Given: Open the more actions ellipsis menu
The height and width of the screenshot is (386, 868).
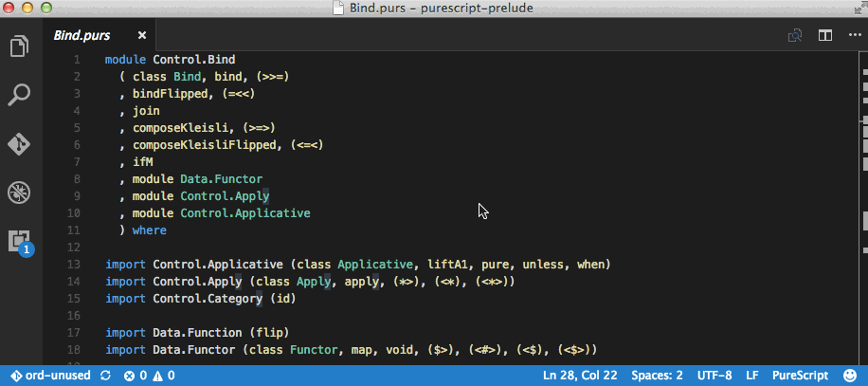Looking at the screenshot, I should (x=853, y=35).
